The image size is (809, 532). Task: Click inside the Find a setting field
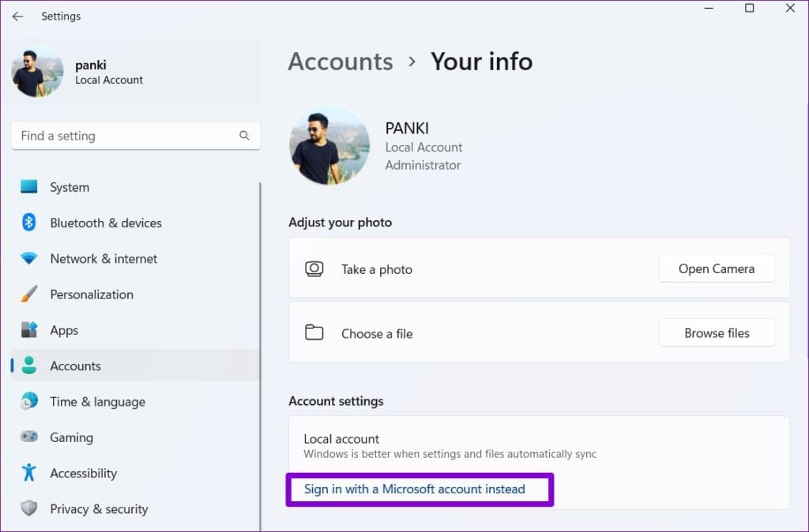coord(119,136)
